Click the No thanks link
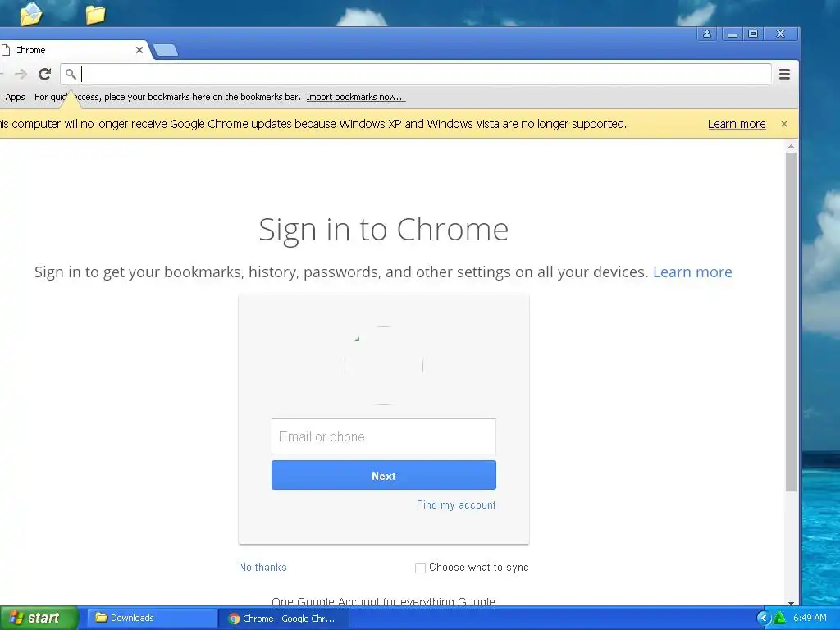The height and width of the screenshot is (630, 840). [x=262, y=567]
